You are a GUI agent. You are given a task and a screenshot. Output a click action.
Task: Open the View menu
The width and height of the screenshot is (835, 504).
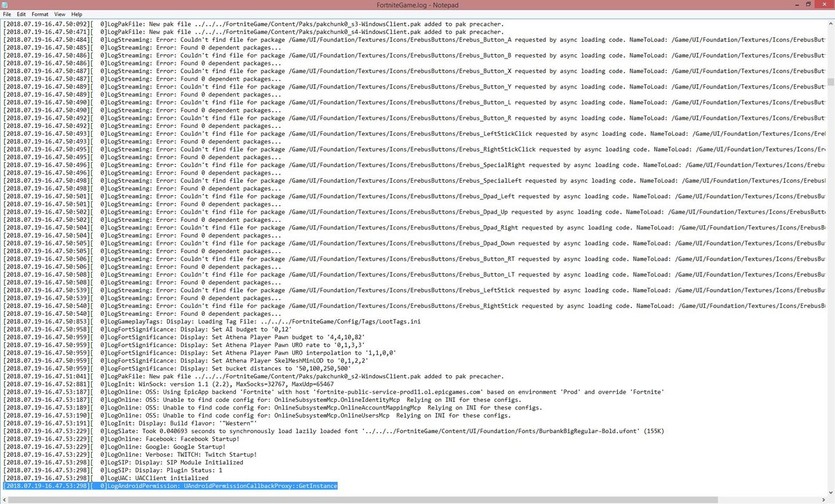point(60,14)
